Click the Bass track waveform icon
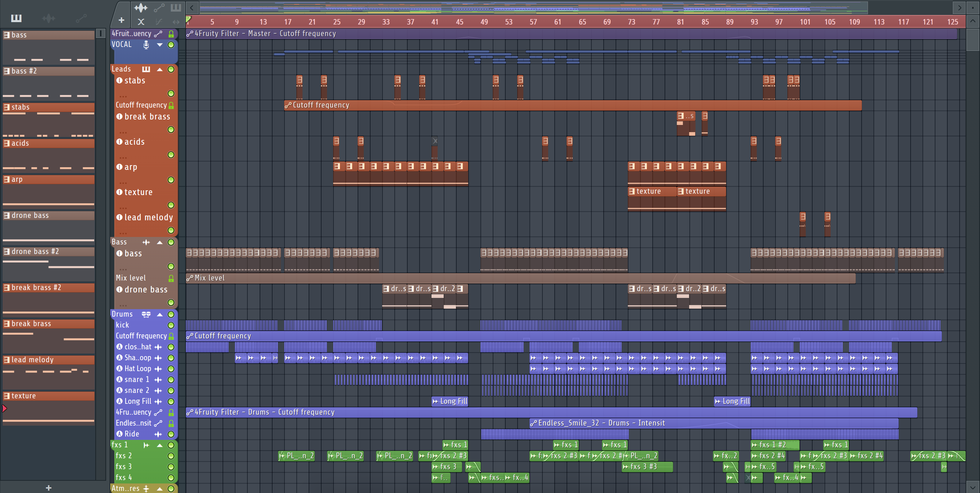980x493 pixels. coord(146,242)
